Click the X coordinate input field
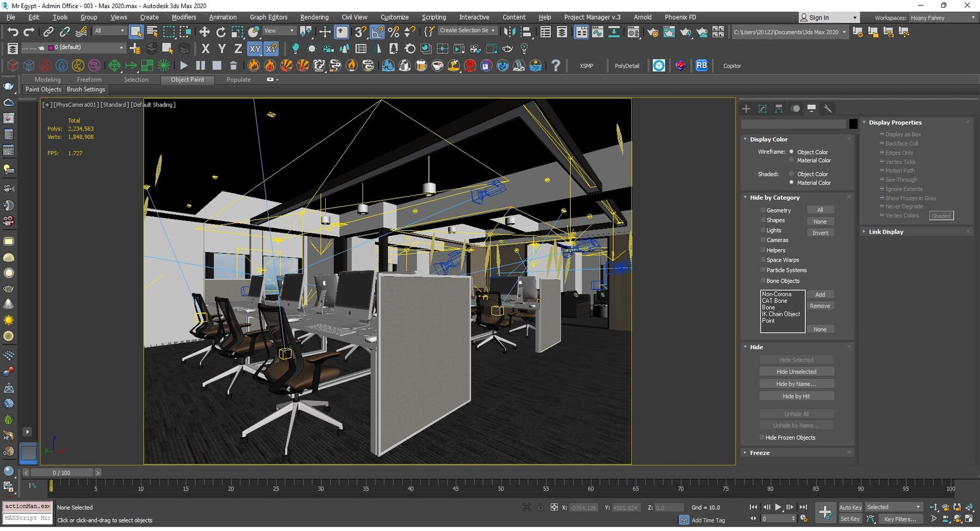Viewport: 980px width, 531px height. pos(583,507)
